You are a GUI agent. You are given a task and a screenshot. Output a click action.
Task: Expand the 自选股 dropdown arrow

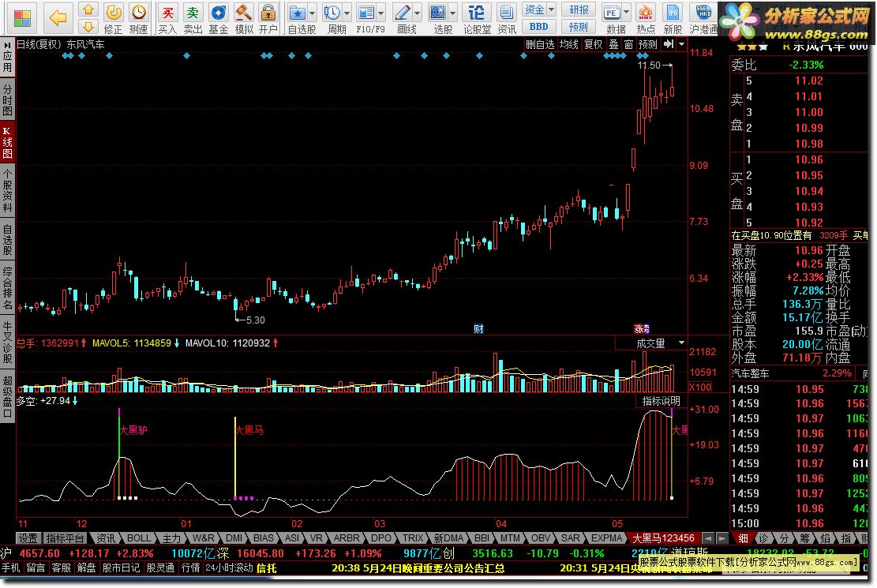[312, 13]
